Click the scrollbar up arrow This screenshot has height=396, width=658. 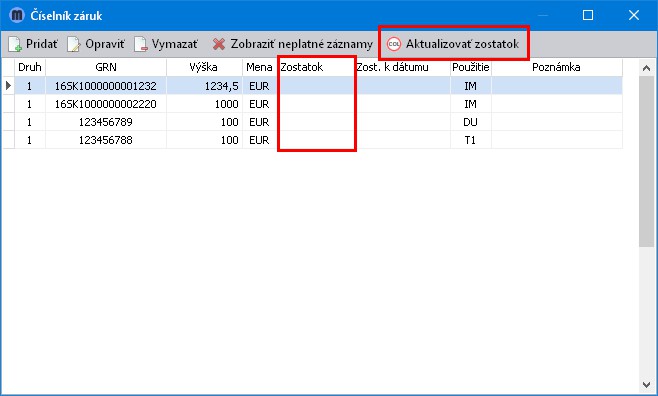click(x=646, y=68)
